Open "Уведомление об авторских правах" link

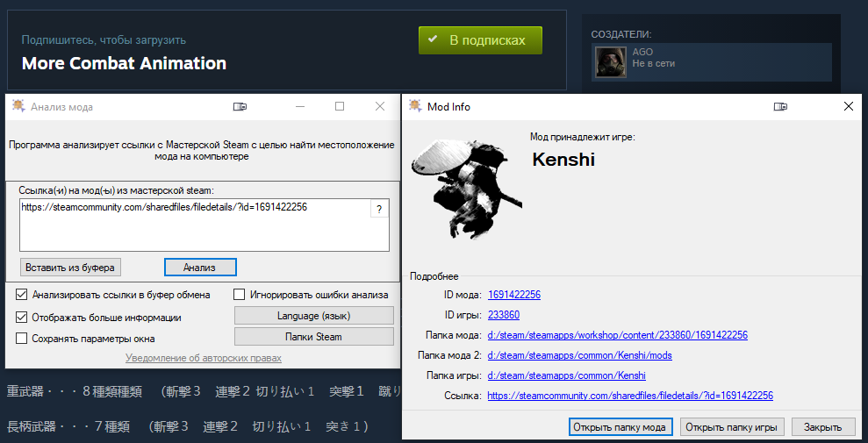204,358
